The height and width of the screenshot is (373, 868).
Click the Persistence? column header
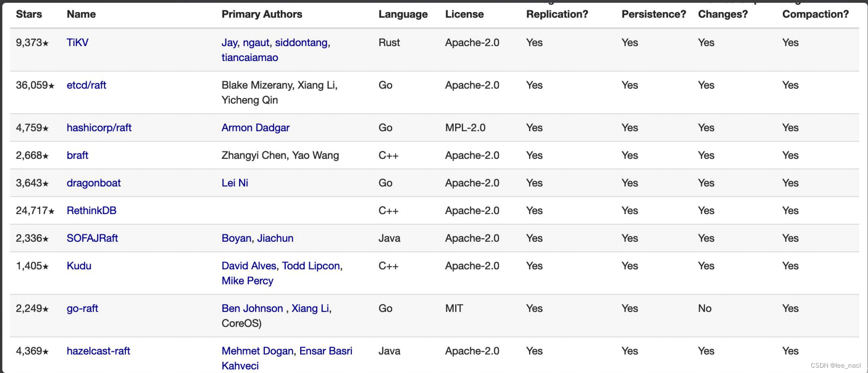pyautogui.click(x=654, y=15)
